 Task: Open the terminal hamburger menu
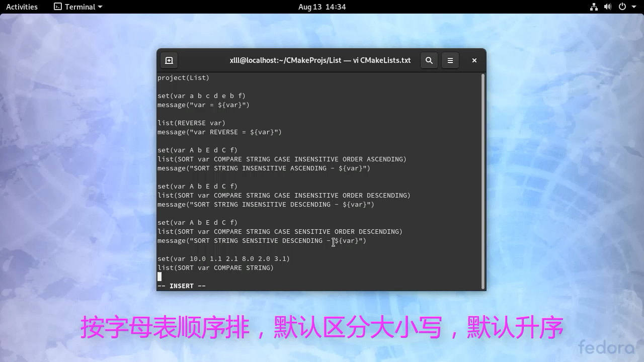pos(450,60)
